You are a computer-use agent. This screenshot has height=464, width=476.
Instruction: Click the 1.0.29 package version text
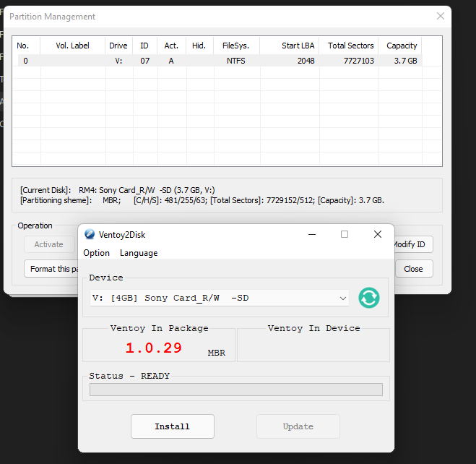pos(153,348)
